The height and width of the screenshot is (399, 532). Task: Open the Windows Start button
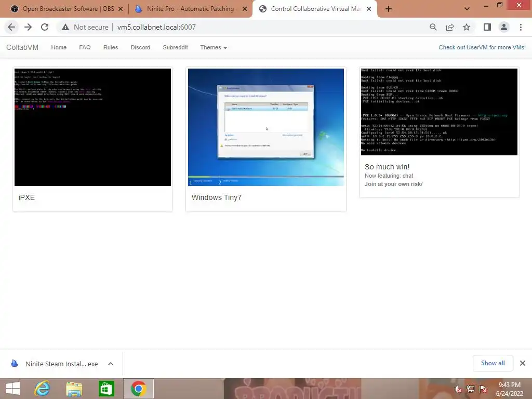coord(13,389)
